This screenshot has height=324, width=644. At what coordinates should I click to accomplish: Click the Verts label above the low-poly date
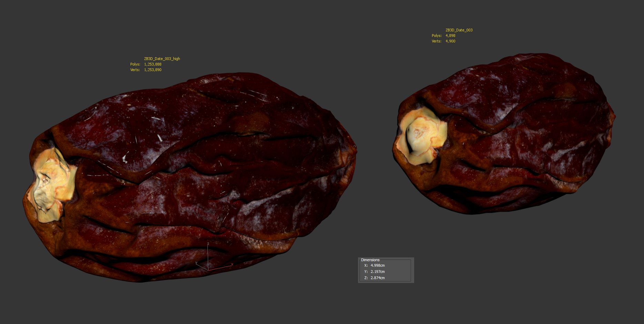[437, 41]
